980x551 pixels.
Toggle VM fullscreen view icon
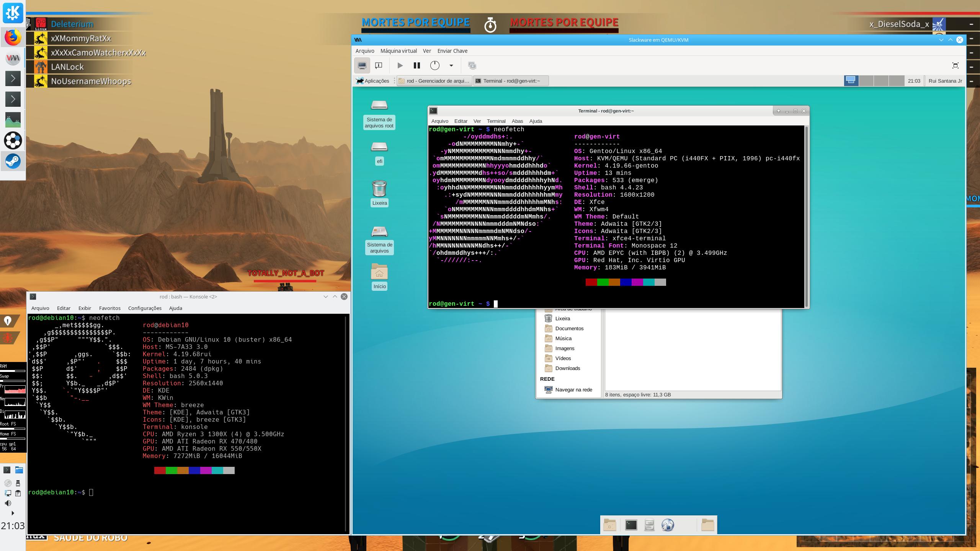click(955, 65)
